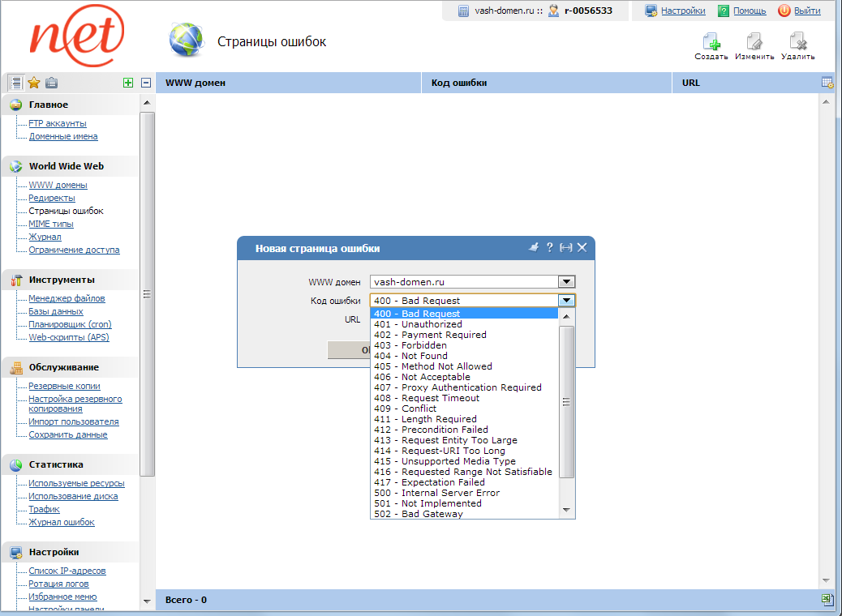This screenshot has height=616, width=842.
Task: Click the question mark help icon in dialog
Action: pos(549,247)
